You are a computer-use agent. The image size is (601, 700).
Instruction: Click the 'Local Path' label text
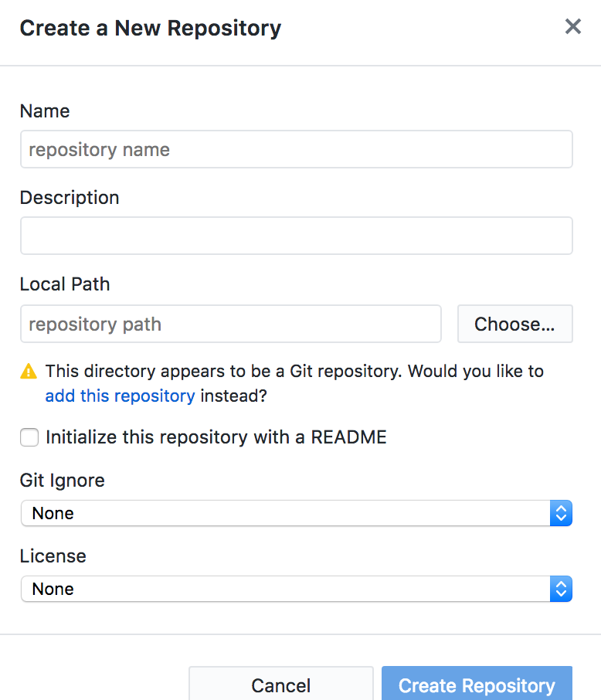[65, 284]
